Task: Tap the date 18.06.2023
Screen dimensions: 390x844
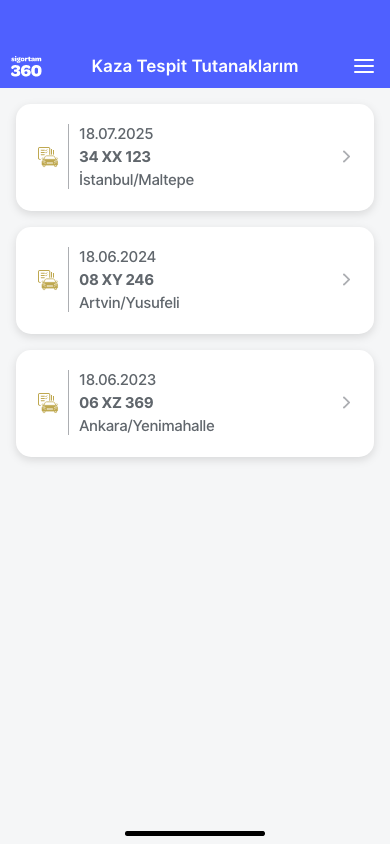Action: coord(117,379)
